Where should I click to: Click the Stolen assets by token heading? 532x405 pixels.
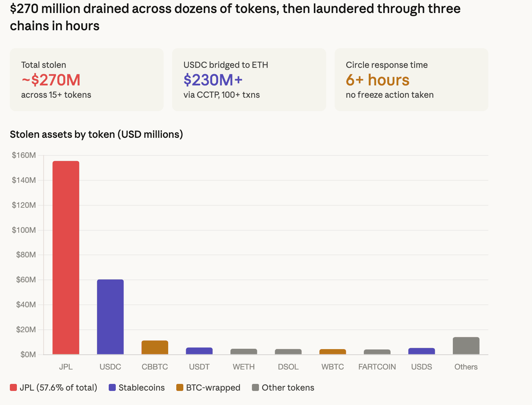(96, 134)
